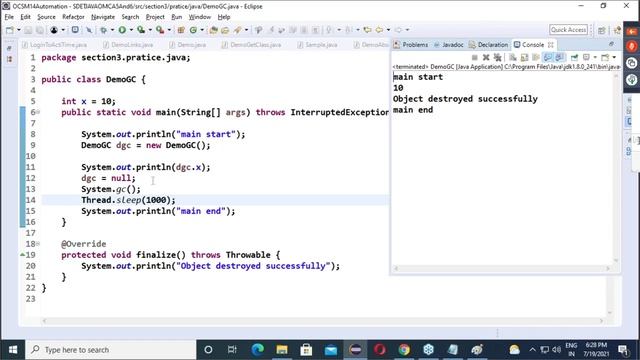Click the Save All icon
This screenshot has height=360, width=640.
coord(40,30)
